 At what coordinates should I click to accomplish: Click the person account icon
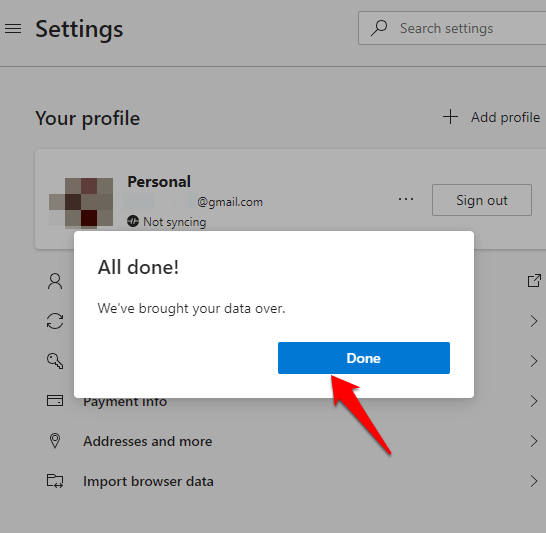55,281
